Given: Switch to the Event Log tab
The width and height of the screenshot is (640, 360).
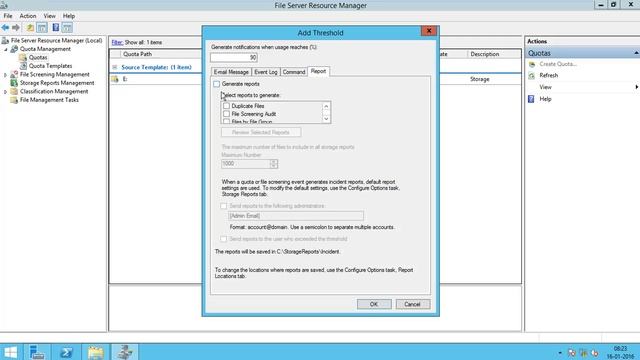Looking at the screenshot, I should click(266, 72).
